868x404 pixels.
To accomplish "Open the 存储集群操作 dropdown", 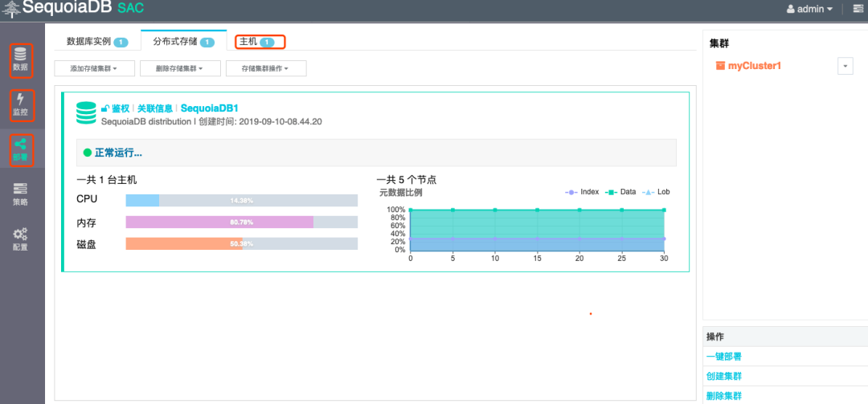I will coord(266,68).
